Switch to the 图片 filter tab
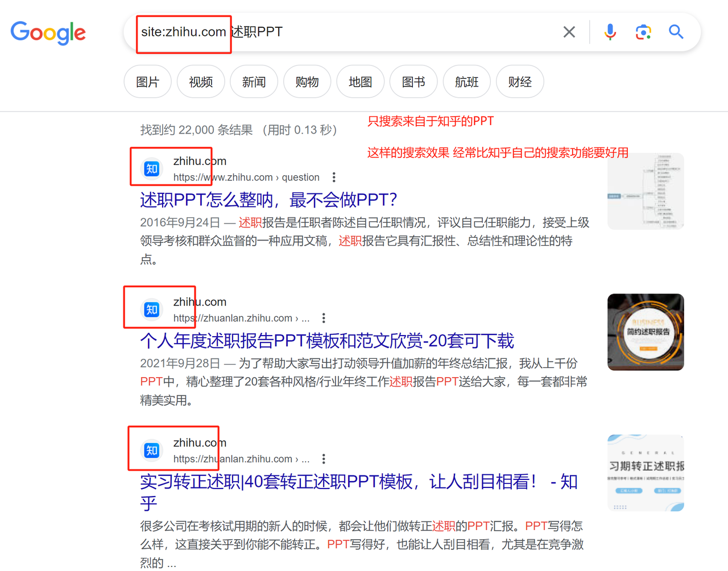This screenshot has width=728, height=571. coord(148,82)
